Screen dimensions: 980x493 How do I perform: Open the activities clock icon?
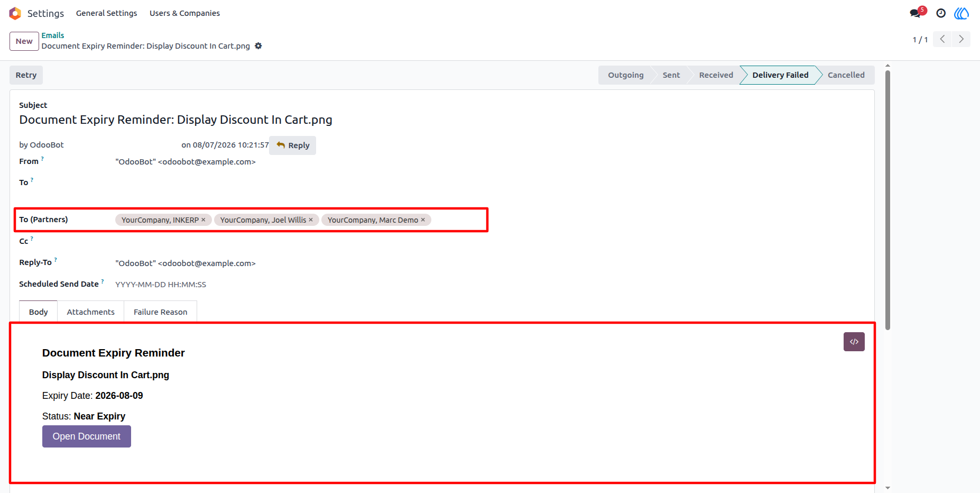941,13
